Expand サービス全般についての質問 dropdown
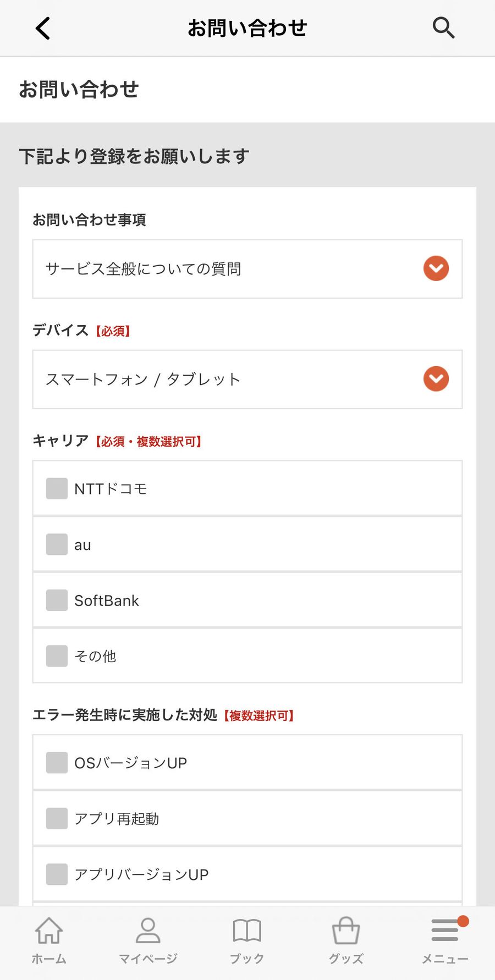 (x=248, y=269)
